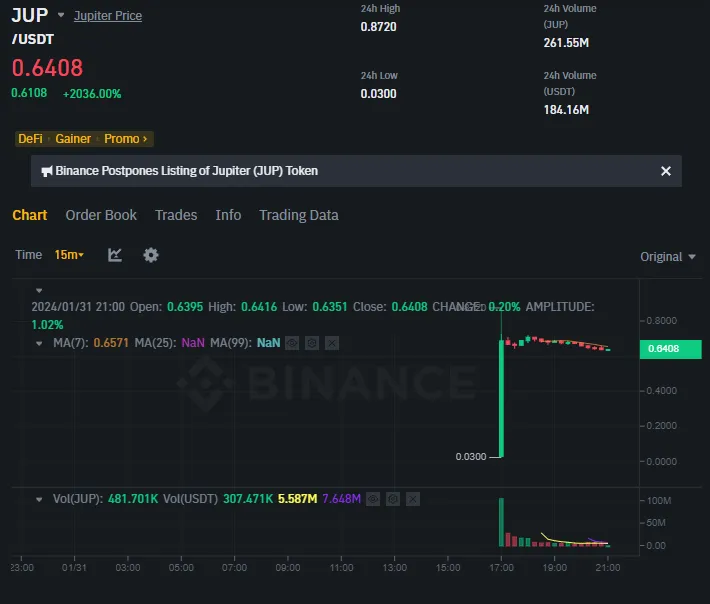This screenshot has height=604, width=710.
Task: Open Vol indicator settings icon
Action: click(393, 499)
